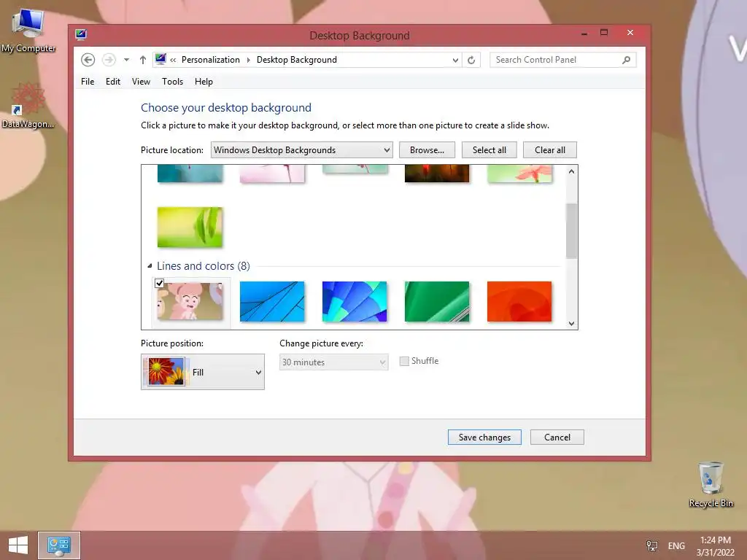Click the Desktop Background title bar icon

(x=81, y=34)
